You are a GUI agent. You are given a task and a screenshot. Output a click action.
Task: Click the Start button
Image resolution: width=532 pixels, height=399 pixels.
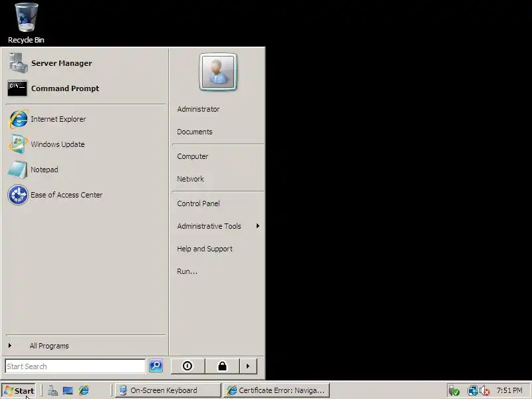pyautogui.click(x=19, y=390)
